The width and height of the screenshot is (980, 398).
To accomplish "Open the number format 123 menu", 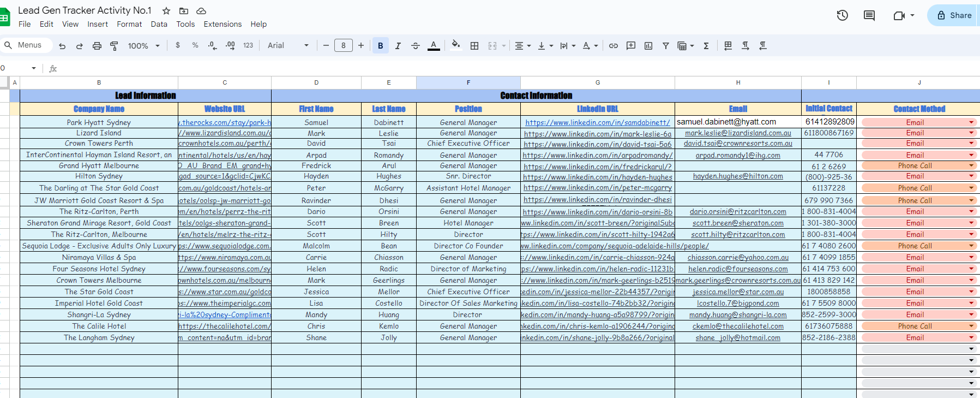I will pyautogui.click(x=248, y=45).
